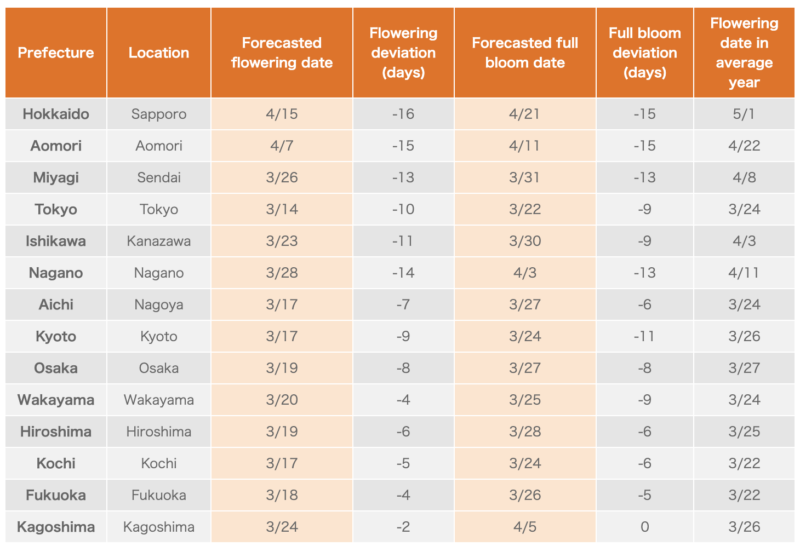Select Kyoto's full bloom deviation value -11
Image resolution: width=800 pixels, height=552 pixels.
point(645,337)
